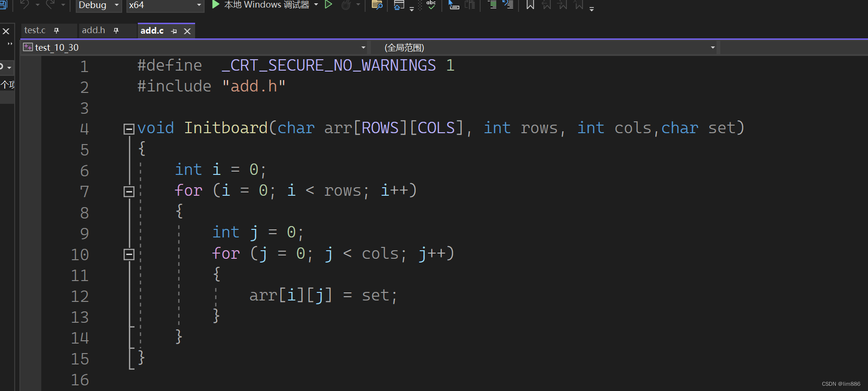The width and height of the screenshot is (868, 391).
Task: Click the Initboard function name
Action: coord(226,128)
